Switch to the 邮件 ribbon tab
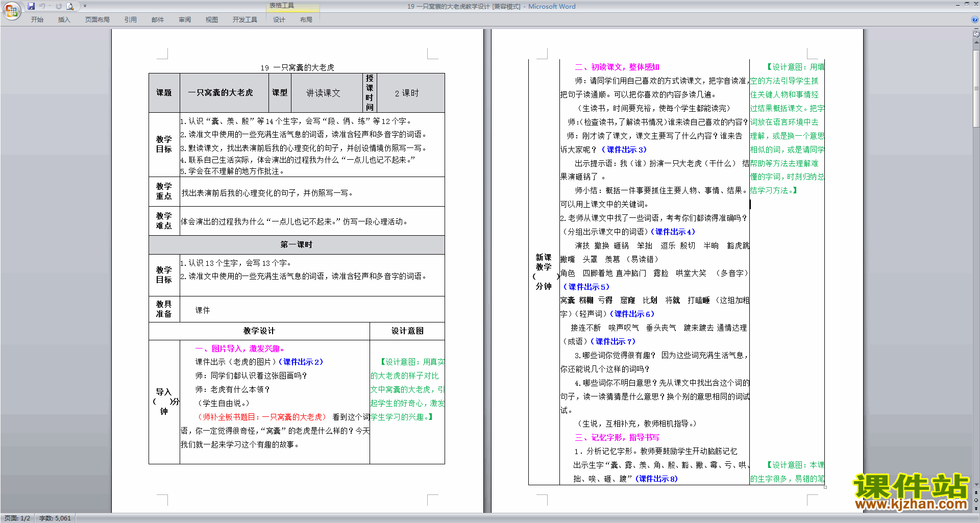The height and width of the screenshot is (523, 980). coord(157,19)
